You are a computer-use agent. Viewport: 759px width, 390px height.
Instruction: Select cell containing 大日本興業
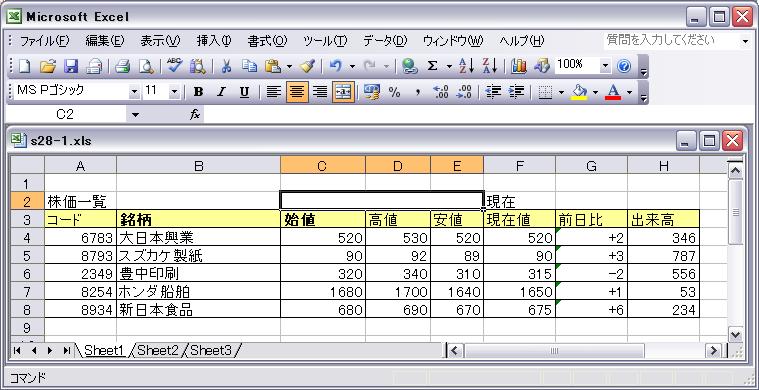(x=198, y=238)
